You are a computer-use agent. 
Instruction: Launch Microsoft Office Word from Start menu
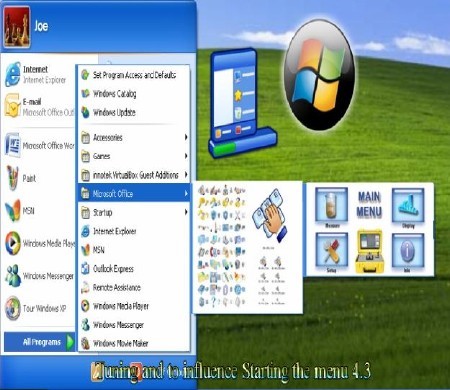tap(39, 146)
